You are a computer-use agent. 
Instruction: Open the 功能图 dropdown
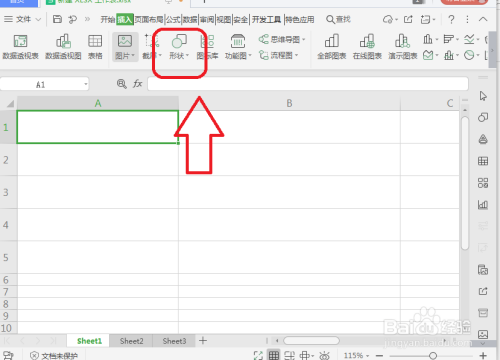coord(238,47)
